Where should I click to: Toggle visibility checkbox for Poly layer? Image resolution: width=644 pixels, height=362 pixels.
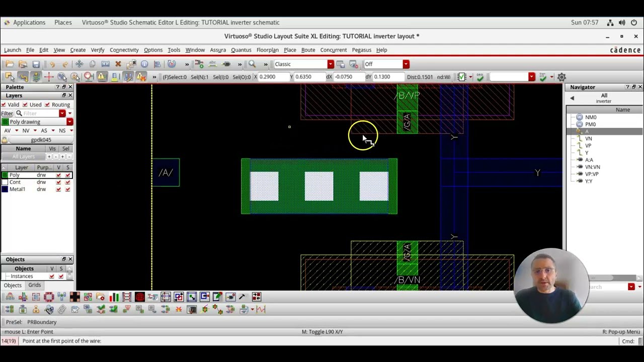(58, 175)
